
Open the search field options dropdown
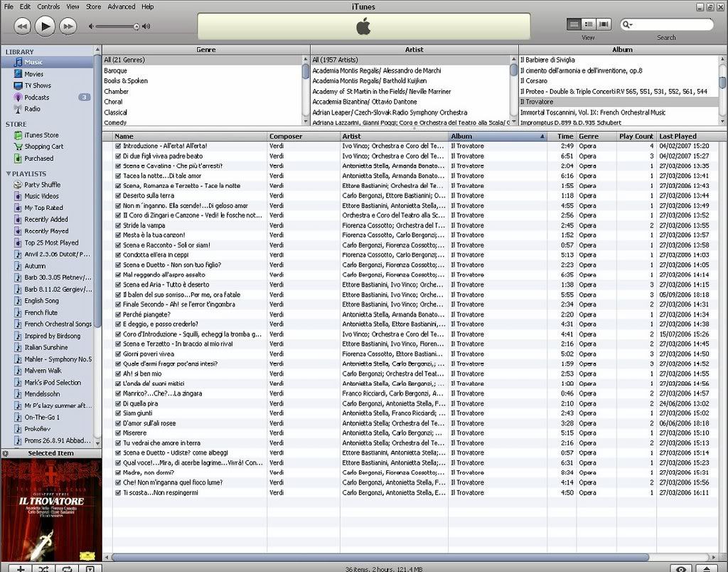tap(632, 25)
